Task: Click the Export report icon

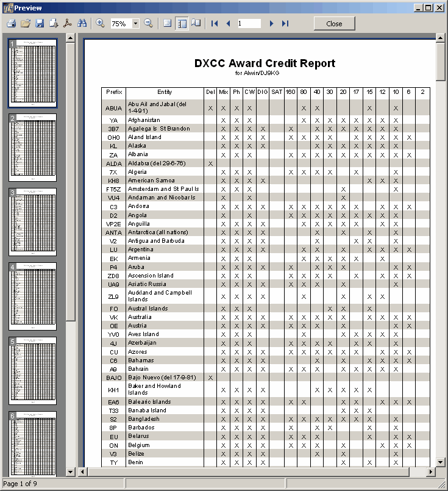Action: pyautogui.click(x=54, y=24)
